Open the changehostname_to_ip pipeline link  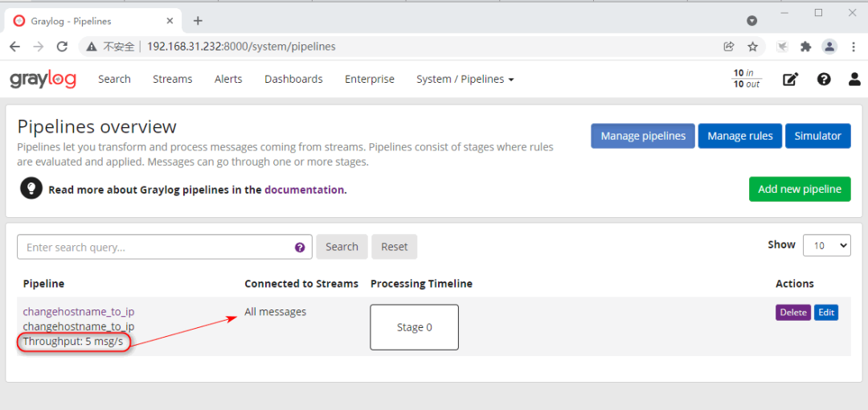point(79,312)
